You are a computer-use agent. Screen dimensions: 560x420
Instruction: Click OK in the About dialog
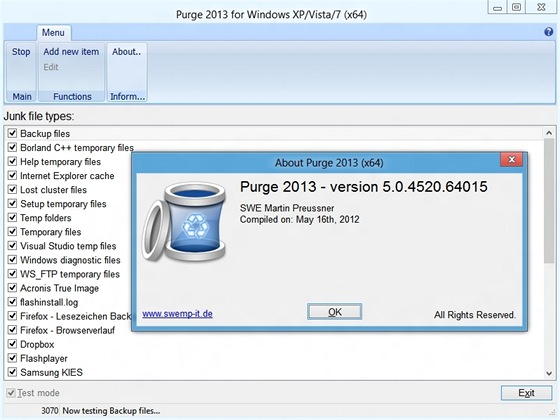334,312
